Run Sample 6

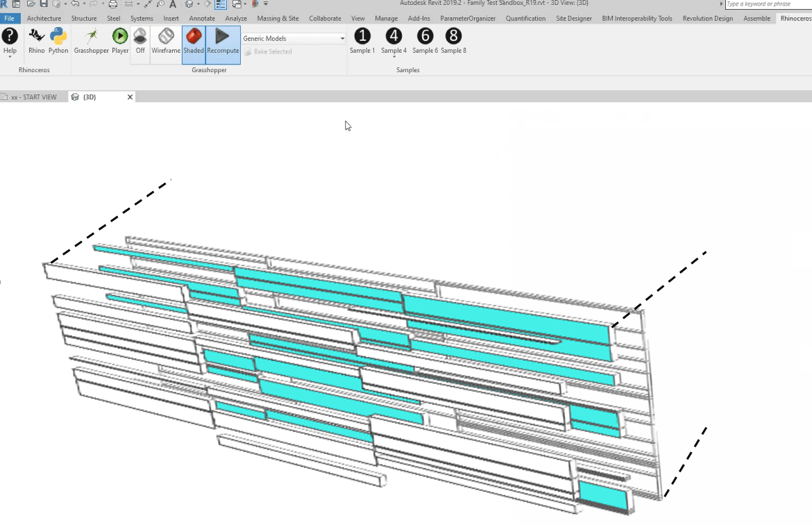click(425, 40)
